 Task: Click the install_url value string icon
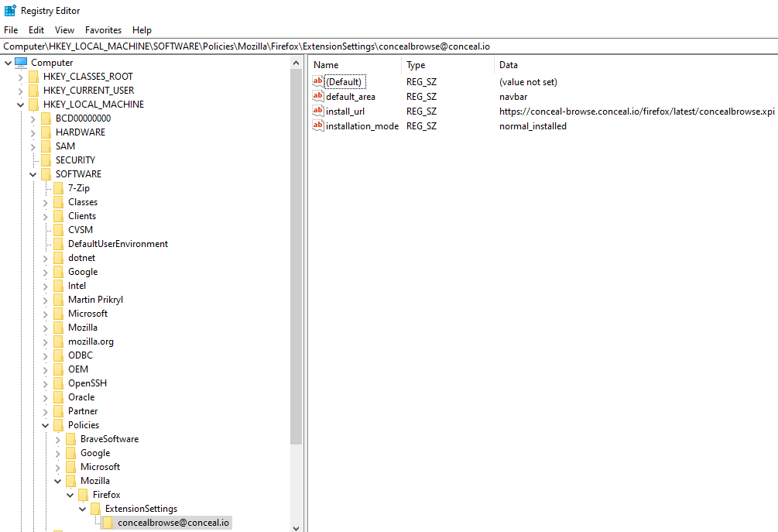coord(318,112)
